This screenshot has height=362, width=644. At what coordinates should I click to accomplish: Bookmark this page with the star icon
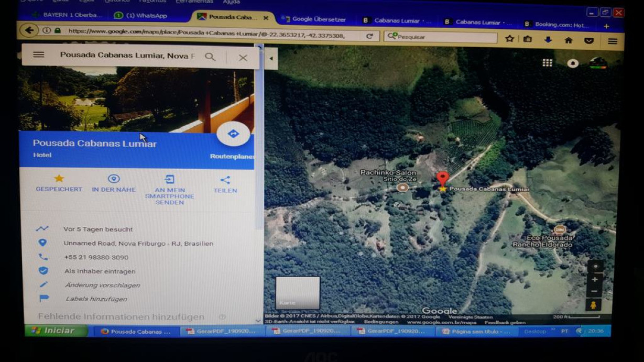(x=509, y=39)
